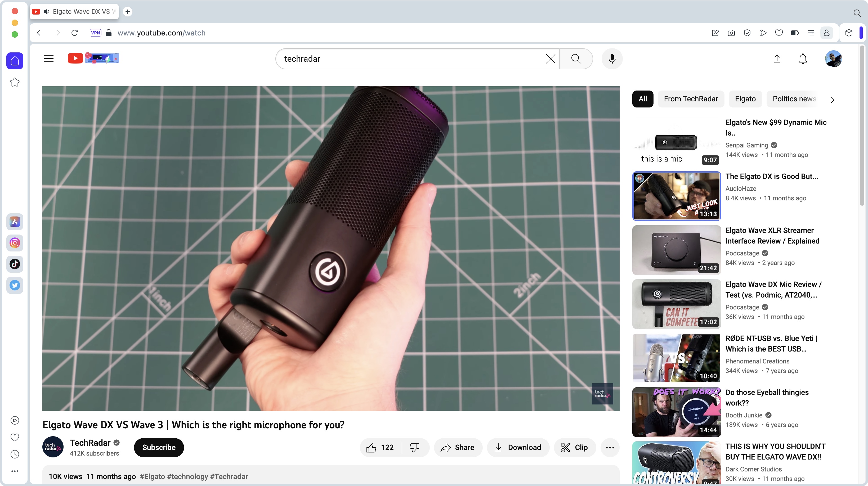Open the sidebar home button
868x486 pixels.
(15, 61)
